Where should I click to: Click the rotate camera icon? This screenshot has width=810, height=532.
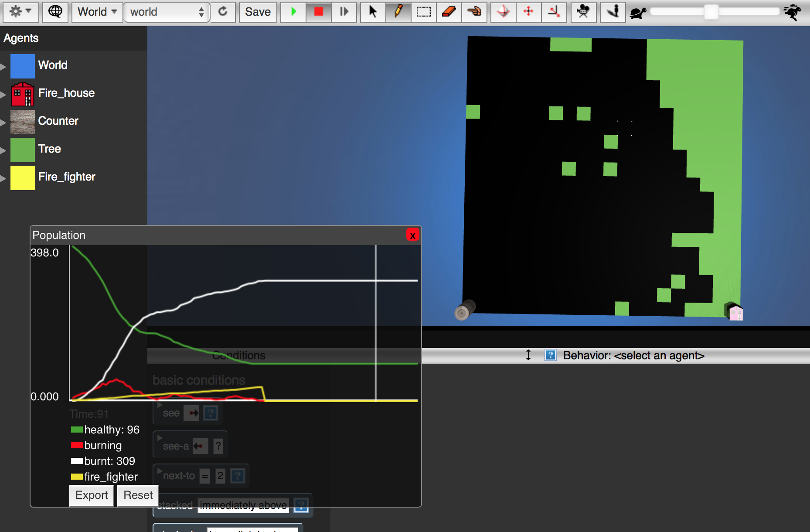pyautogui.click(x=504, y=12)
